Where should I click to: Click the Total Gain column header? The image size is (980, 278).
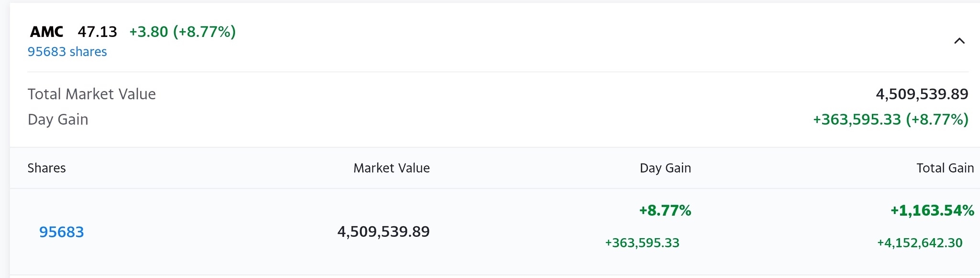pos(945,168)
